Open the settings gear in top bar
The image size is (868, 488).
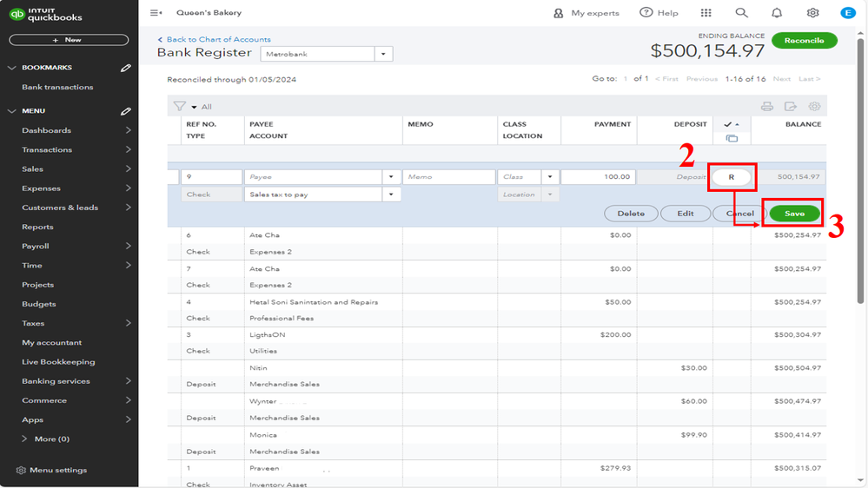(x=812, y=13)
